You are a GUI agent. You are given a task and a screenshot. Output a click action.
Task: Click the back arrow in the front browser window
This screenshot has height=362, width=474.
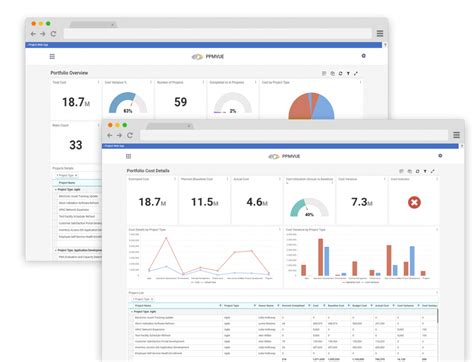(110, 135)
